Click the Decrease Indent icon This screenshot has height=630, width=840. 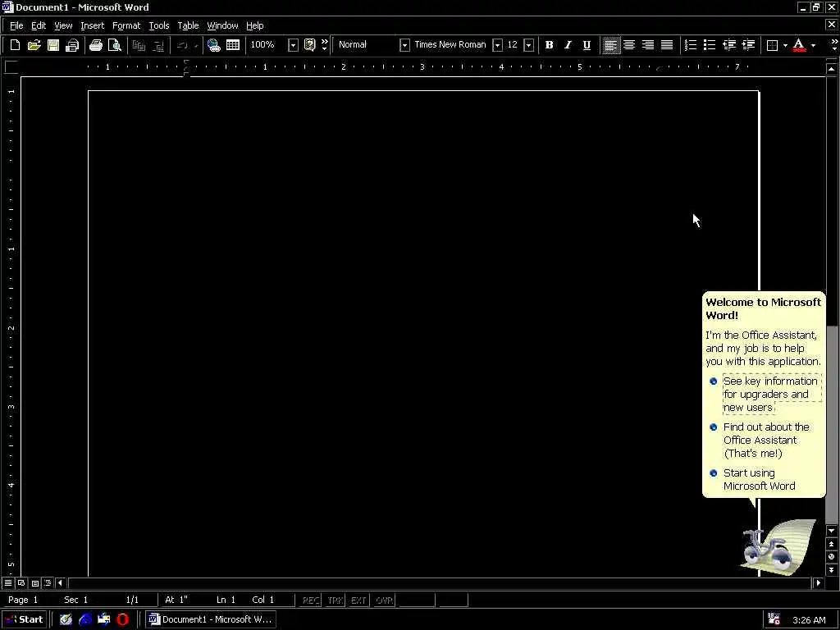[728, 45]
